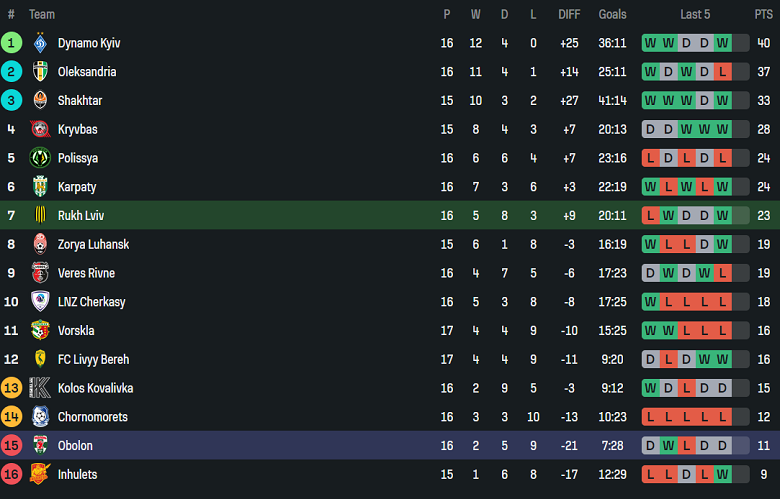Sort table by PTS column header

763,14
